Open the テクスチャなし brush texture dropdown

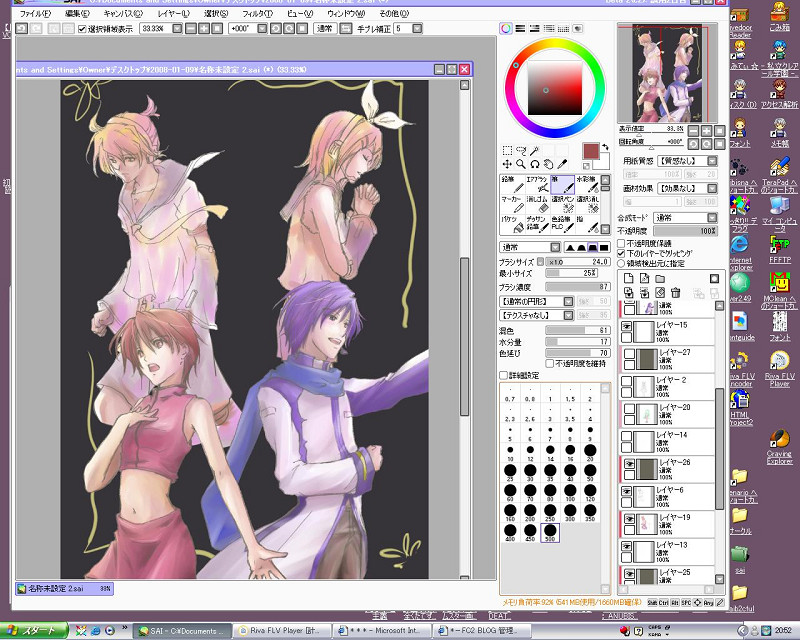click(568, 315)
